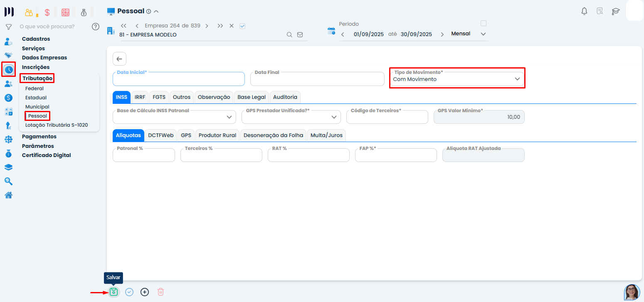Select Federal under Tributação
Image resolution: width=644 pixels, height=302 pixels.
(x=35, y=88)
